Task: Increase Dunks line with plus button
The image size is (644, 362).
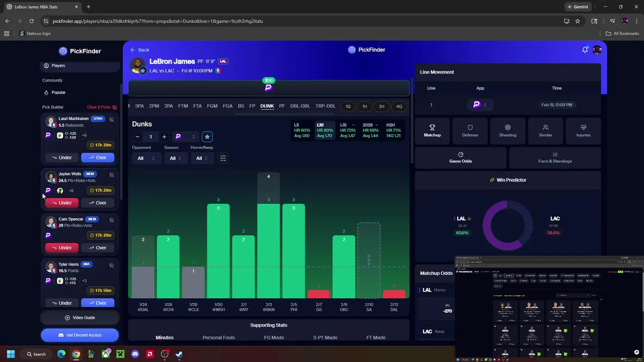Action: pos(164,137)
